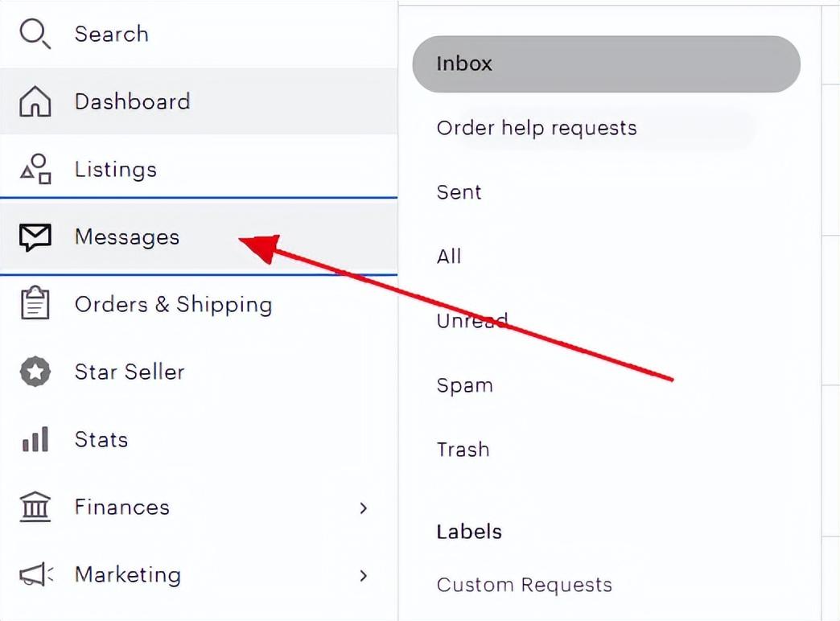The image size is (840, 621).
Task: Open the Inbox folder
Action: (606, 64)
